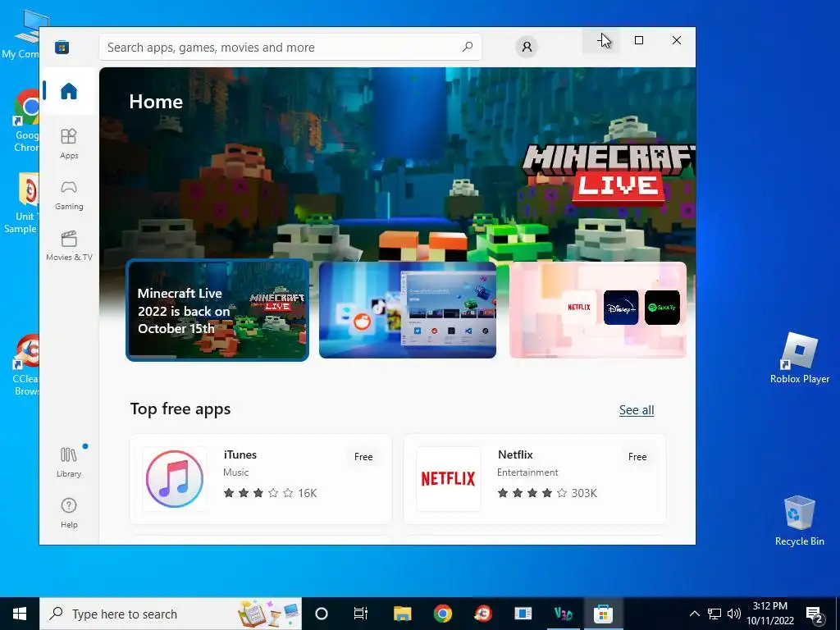Open CCleaner Browser from taskbar
Image resolution: width=840 pixels, height=630 pixels.
482,614
